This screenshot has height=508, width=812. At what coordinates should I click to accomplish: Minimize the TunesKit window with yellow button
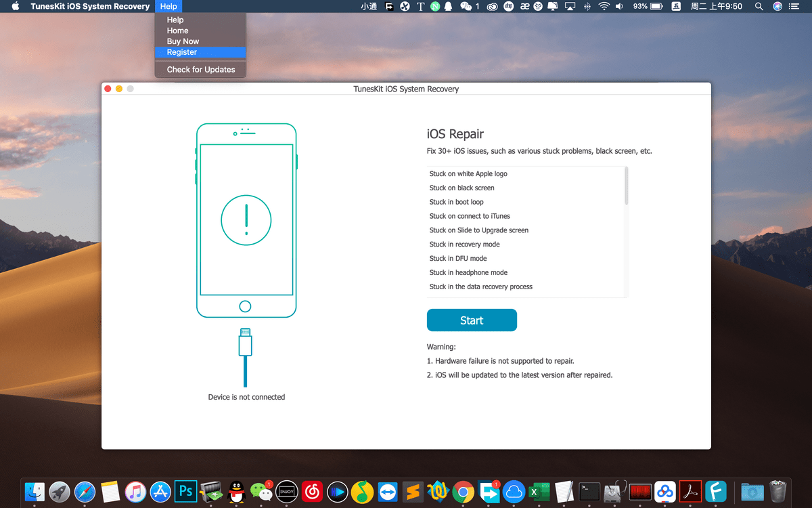point(119,89)
